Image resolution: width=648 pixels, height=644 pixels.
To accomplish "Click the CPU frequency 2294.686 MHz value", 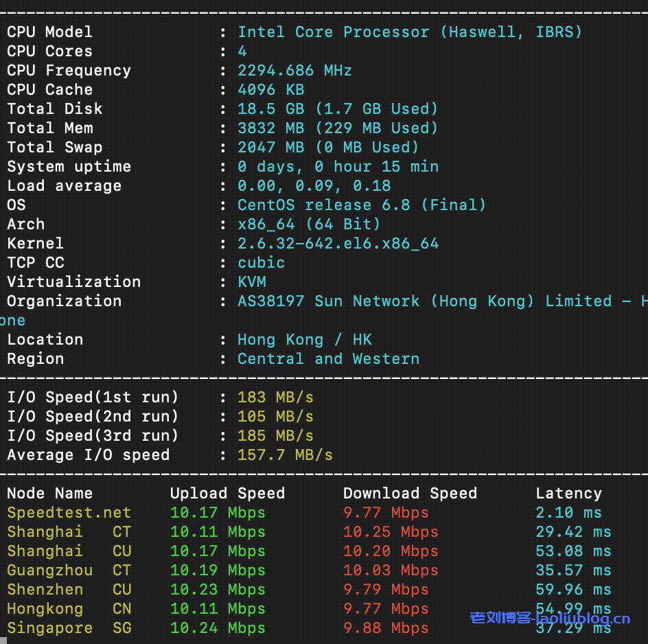I will [x=294, y=71].
